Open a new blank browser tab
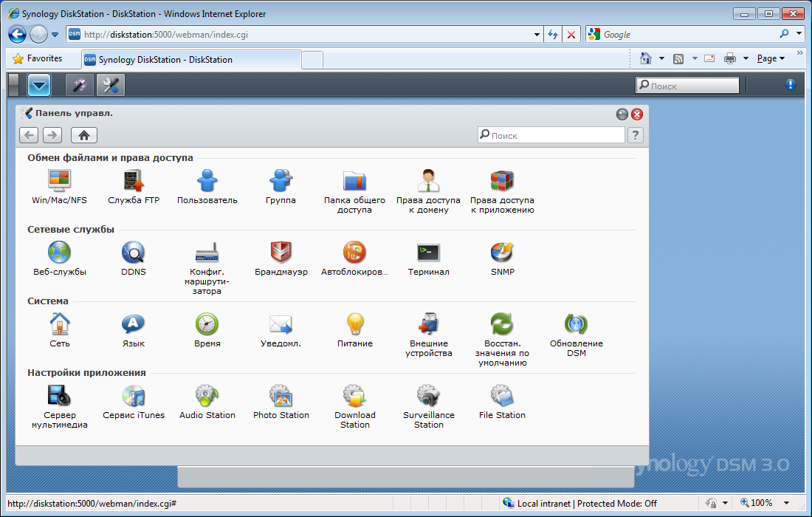Screen dimensions: 812x517 click(312, 60)
